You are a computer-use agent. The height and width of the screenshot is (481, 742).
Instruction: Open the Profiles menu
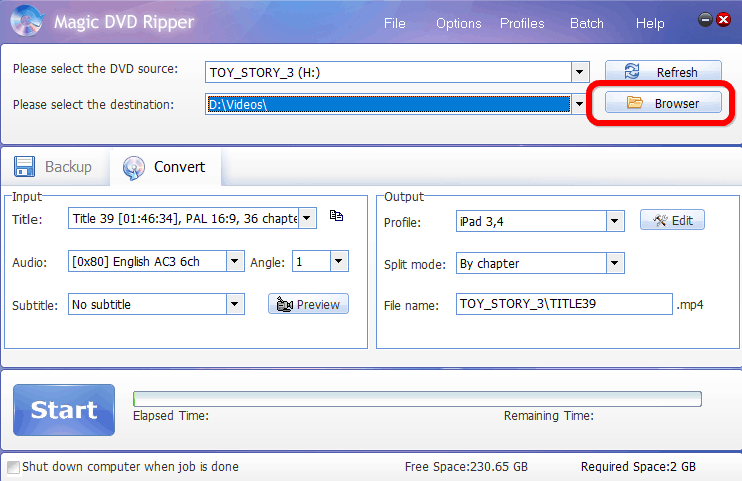click(x=522, y=23)
